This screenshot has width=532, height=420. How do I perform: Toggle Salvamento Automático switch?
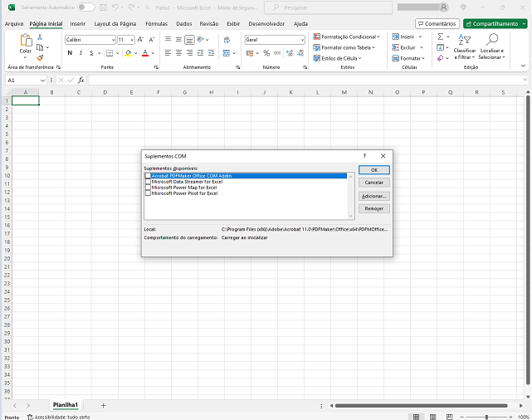point(85,7)
